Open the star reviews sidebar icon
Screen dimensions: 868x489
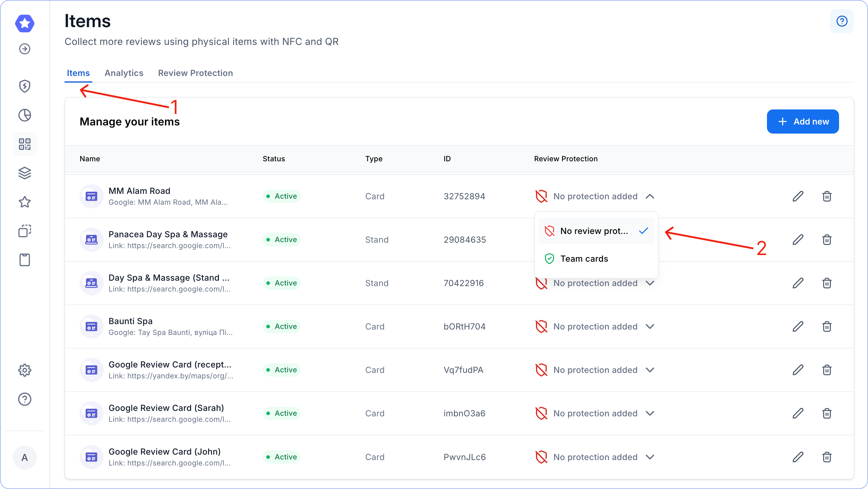pyautogui.click(x=25, y=202)
